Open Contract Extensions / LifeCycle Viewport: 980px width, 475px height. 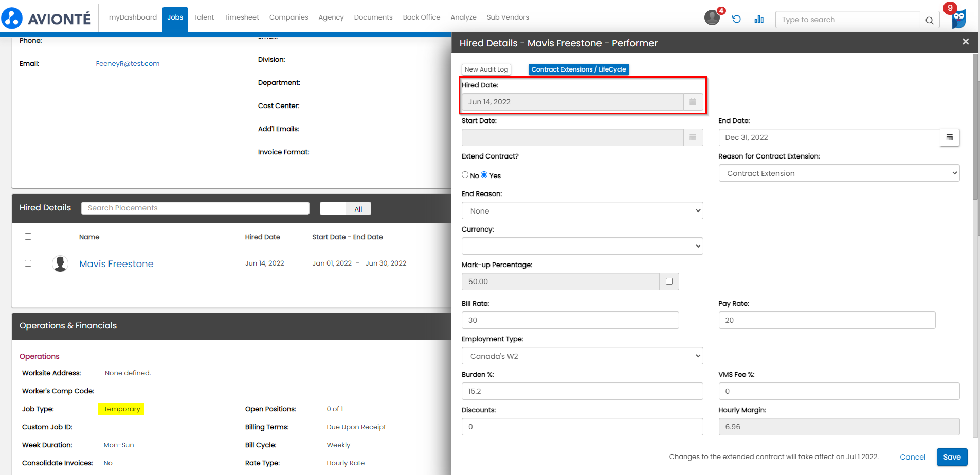578,69
